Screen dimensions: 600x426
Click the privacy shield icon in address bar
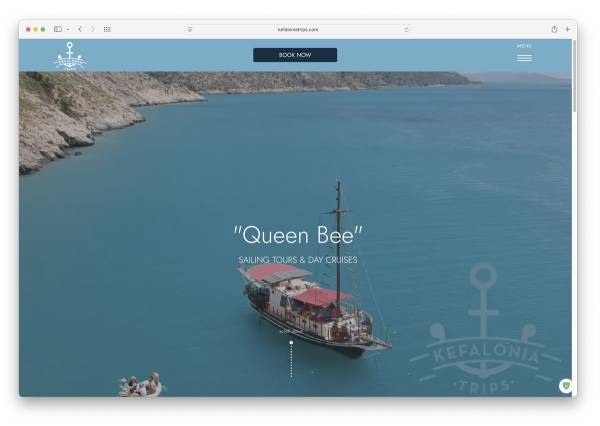pos(190,29)
